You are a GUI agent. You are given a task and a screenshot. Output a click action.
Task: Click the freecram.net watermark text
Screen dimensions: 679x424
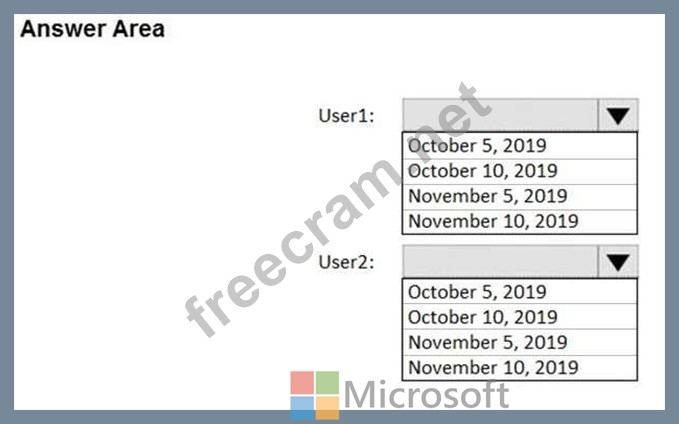338,210
